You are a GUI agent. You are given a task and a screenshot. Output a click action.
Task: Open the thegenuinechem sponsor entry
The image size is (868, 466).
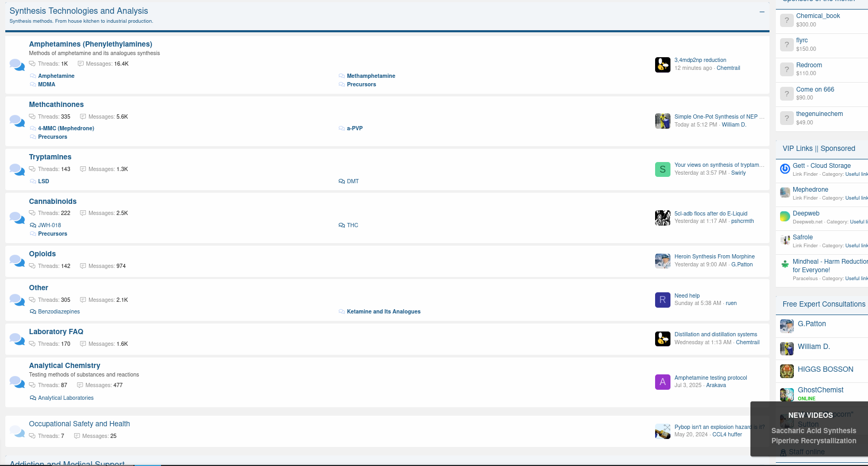[819, 114]
